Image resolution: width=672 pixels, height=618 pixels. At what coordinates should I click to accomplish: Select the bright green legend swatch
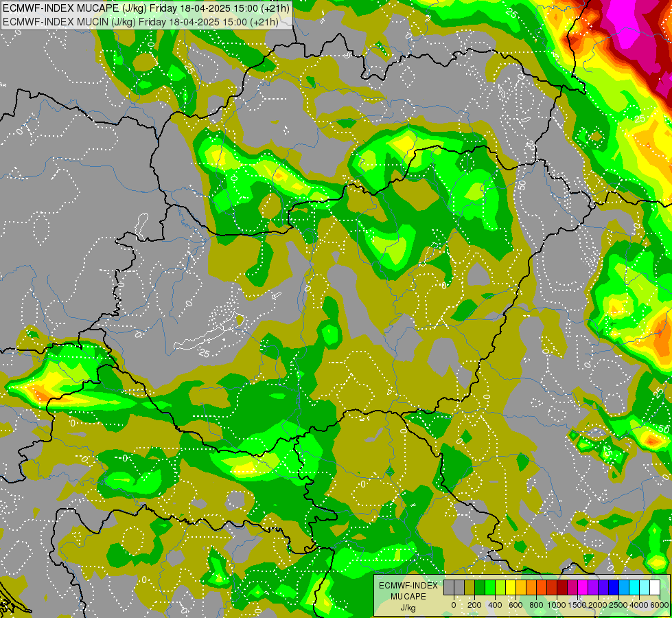coord(490,588)
